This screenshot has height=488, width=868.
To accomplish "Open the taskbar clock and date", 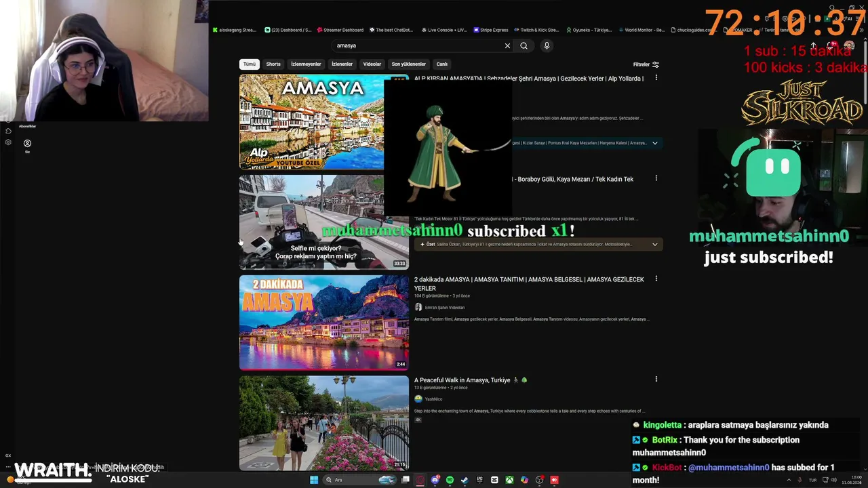I will pyautogui.click(x=852, y=480).
